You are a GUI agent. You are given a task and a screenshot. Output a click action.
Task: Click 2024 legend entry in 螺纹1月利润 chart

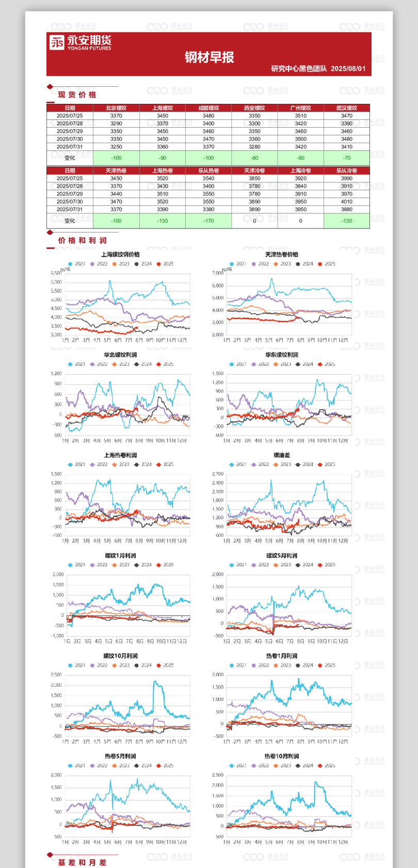tap(143, 565)
